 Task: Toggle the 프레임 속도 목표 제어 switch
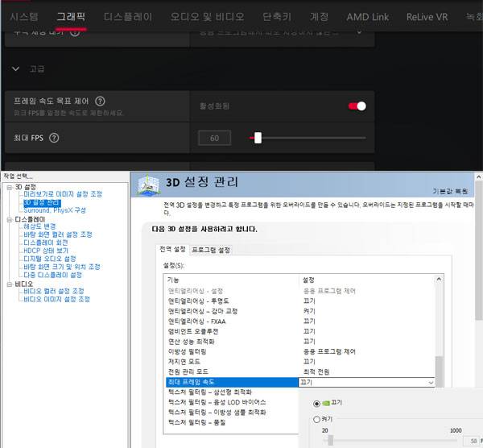tap(356, 106)
